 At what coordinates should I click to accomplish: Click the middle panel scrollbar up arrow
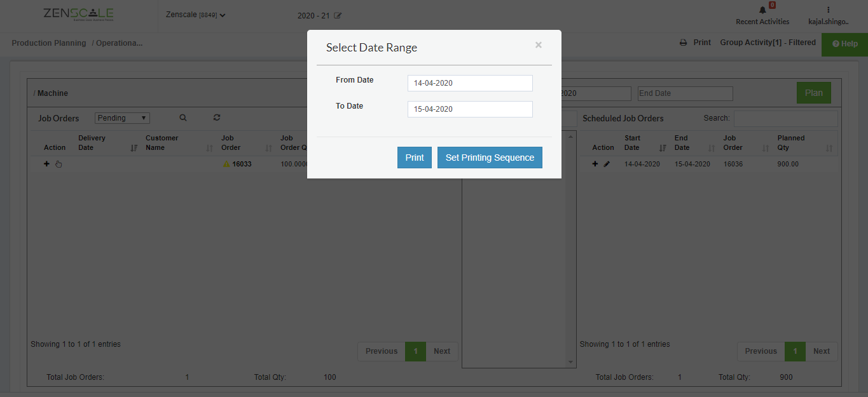570,136
